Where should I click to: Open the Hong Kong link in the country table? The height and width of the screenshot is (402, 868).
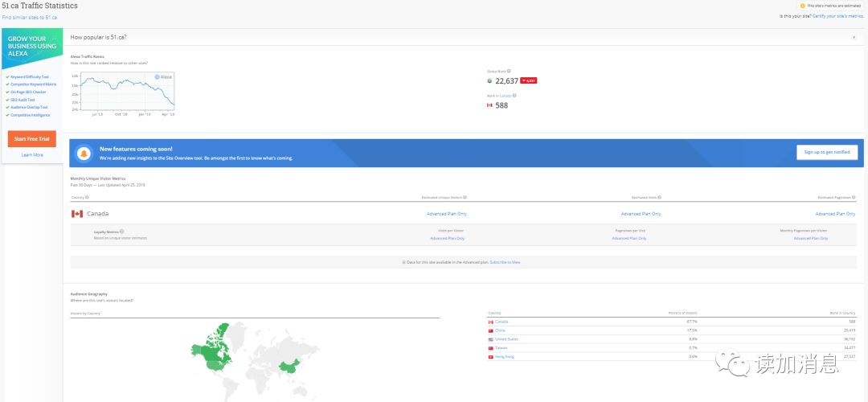click(504, 357)
